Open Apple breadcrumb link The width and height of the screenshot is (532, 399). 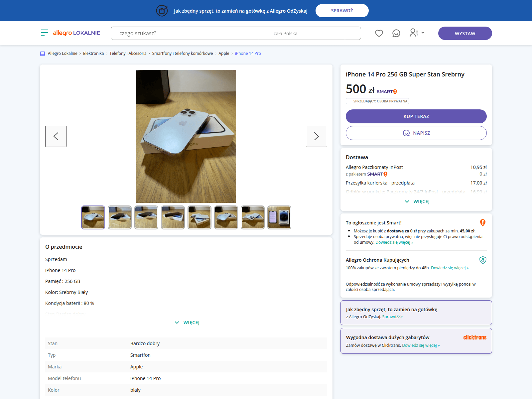click(x=224, y=54)
